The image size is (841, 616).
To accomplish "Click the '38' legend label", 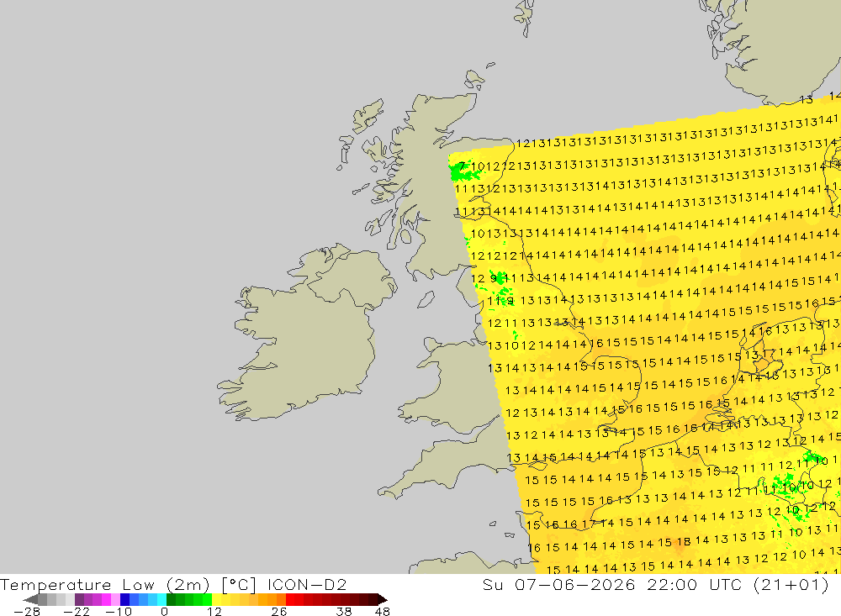I will point(344,612).
